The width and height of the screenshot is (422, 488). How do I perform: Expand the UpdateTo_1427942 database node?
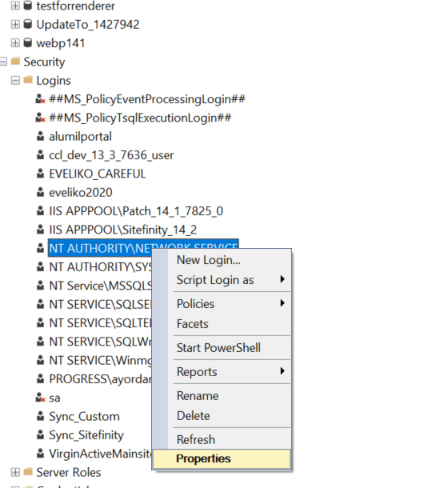(15, 24)
